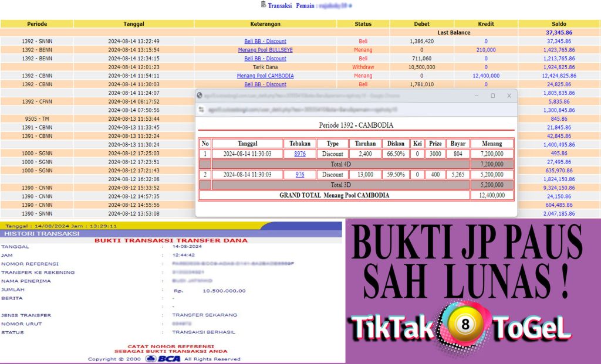Click Tebakan number 8976 link
Viewport: 601px width, 364px height.
[300, 154]
